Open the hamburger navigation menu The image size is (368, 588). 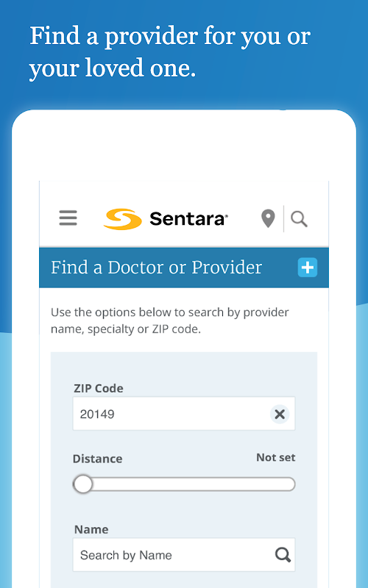click(x=68, y=218)
